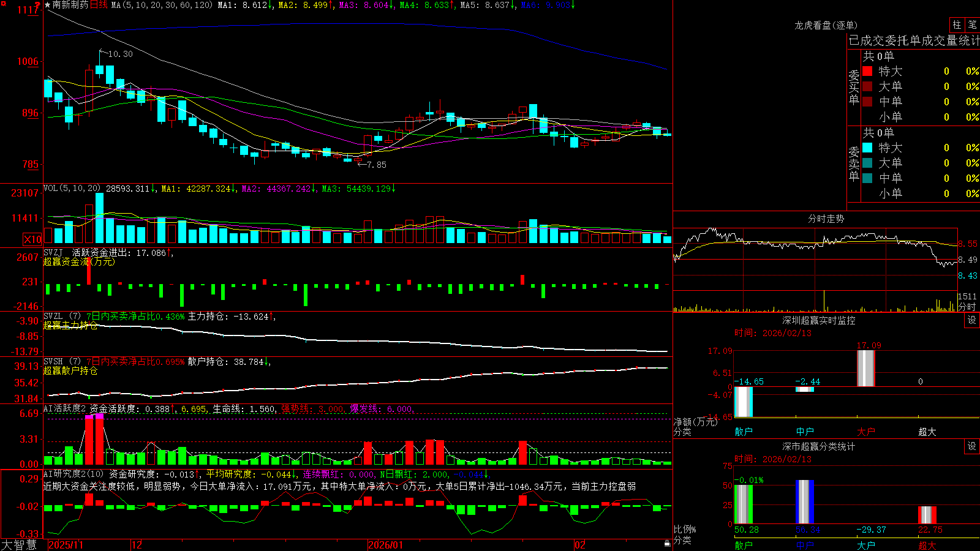
Task: Click the 8.55 price label on the intraday chart
Action: pos(968,244)
